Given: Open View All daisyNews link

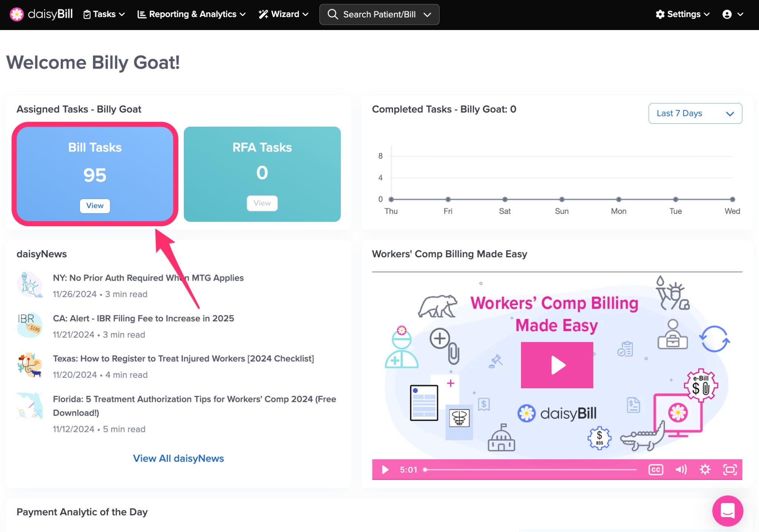Looking at the screenshot, I should click(178, 458).
